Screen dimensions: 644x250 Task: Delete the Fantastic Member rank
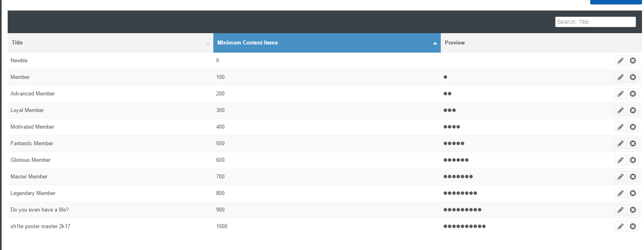click(633, 144)
